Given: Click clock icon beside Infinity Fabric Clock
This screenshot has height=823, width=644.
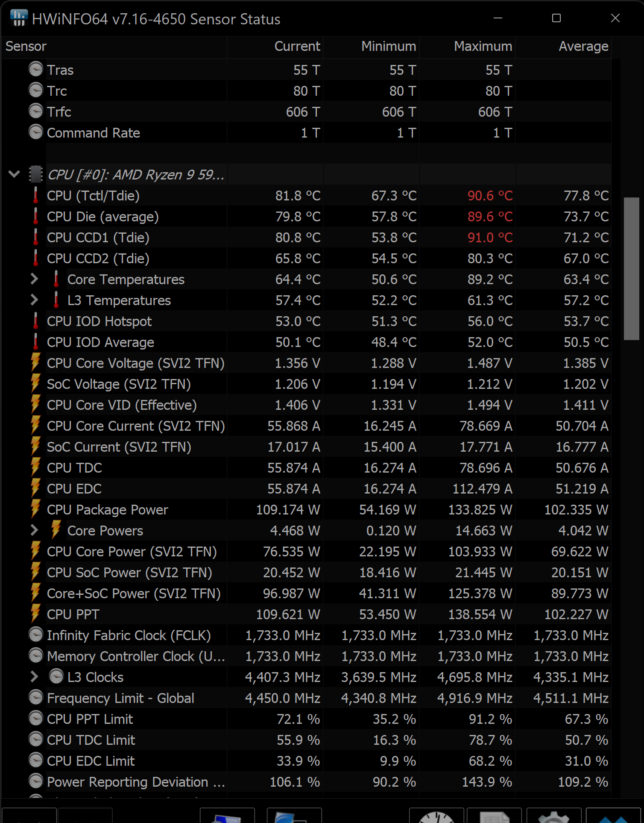Looking at the screenshot, I should 36,635.
